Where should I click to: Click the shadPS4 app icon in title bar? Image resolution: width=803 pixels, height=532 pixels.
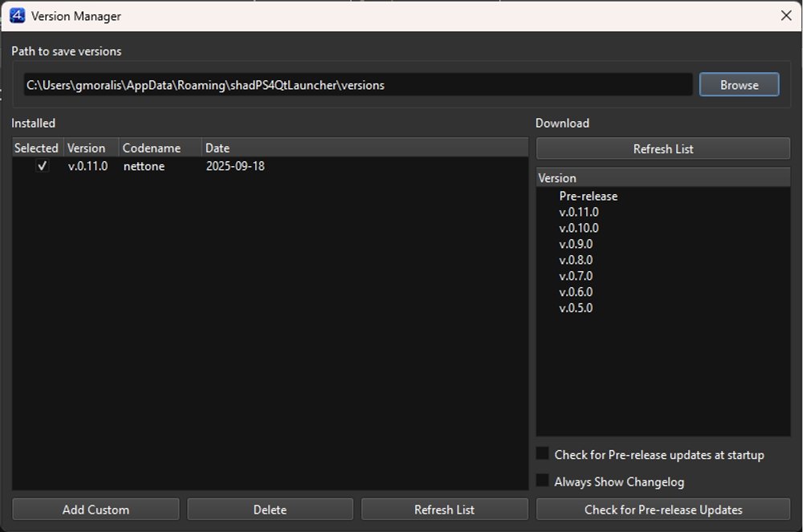pos(17,15)
